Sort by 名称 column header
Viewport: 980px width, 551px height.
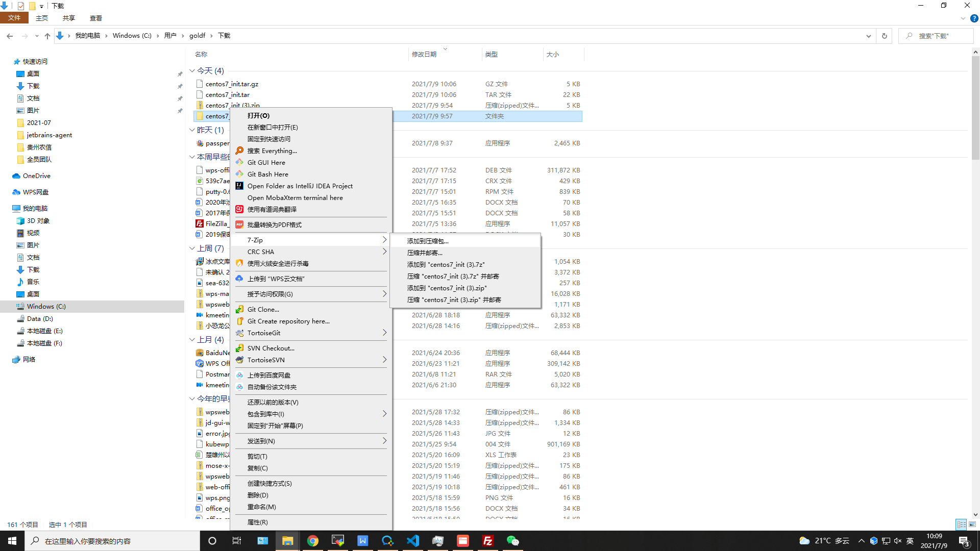(x=300, y=54)
